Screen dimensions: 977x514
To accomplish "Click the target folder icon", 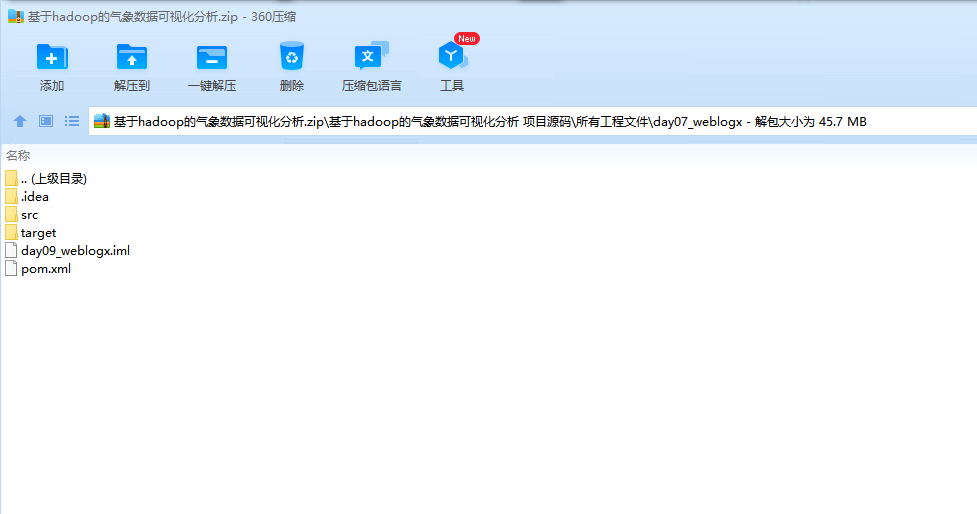I will click(x=11, y=233).
